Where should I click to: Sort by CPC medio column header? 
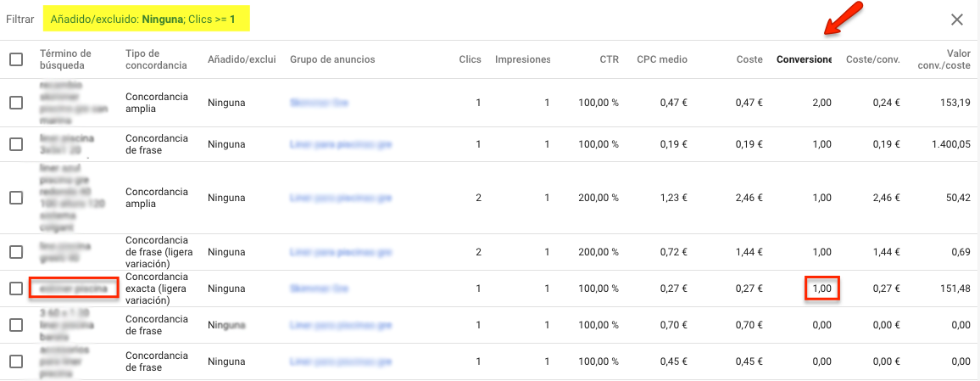(x=662, y=59)
